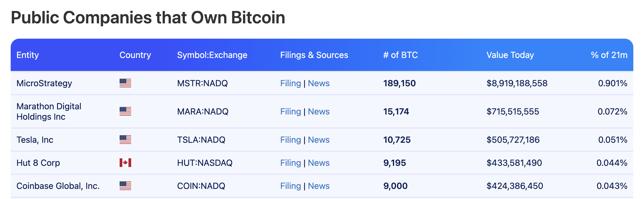Open the Filing link for Marathon Digital

click(x=290, y=111)
